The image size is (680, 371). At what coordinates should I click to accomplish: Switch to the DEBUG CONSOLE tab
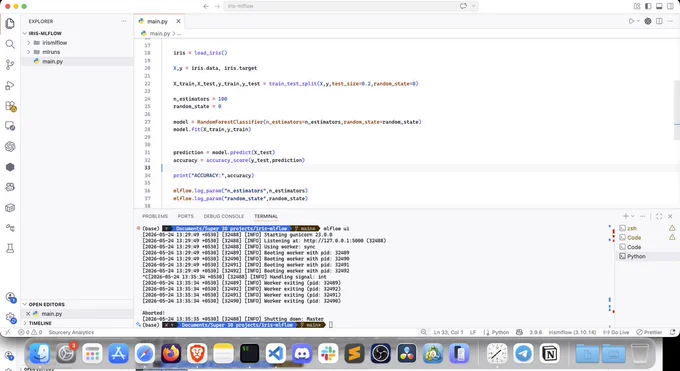(224, 216)
